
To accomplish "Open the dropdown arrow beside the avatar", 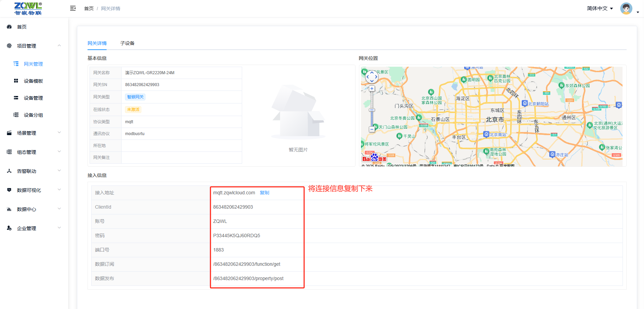I will [x=638, y=12].
